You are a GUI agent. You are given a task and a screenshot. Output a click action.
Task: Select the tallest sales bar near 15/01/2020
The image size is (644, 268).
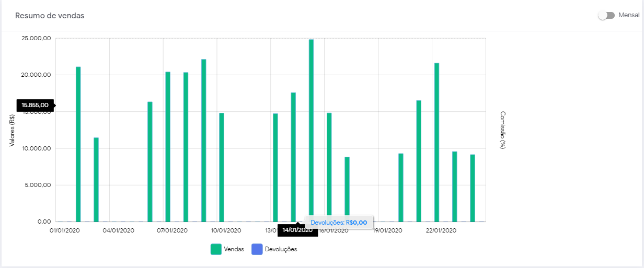[311, 131]
